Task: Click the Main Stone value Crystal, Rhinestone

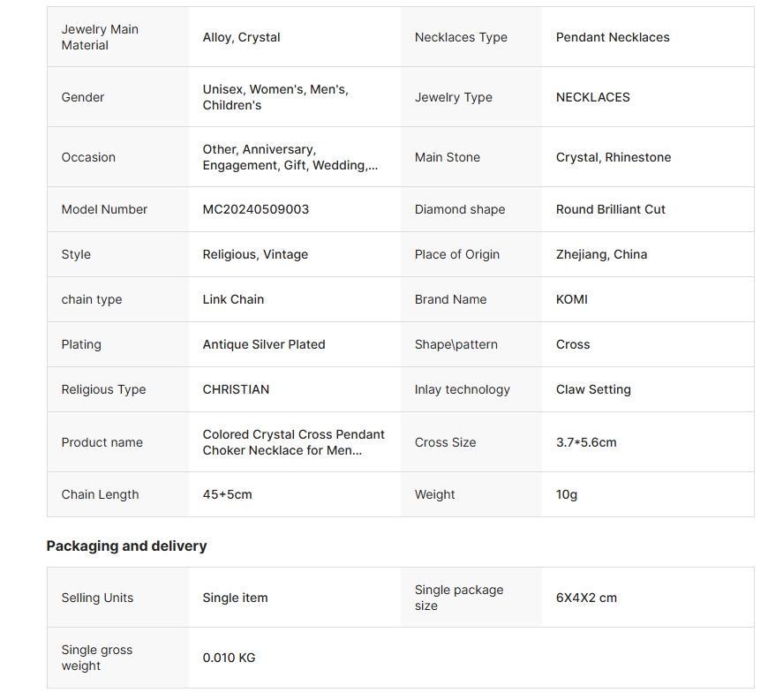Action: 613,157
